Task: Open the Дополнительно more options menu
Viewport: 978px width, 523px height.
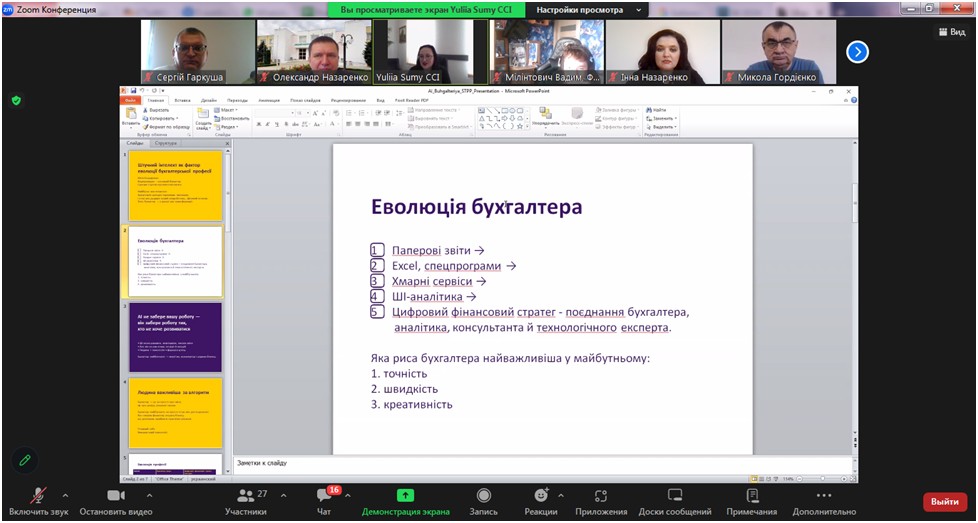Action: click(823, 501)
